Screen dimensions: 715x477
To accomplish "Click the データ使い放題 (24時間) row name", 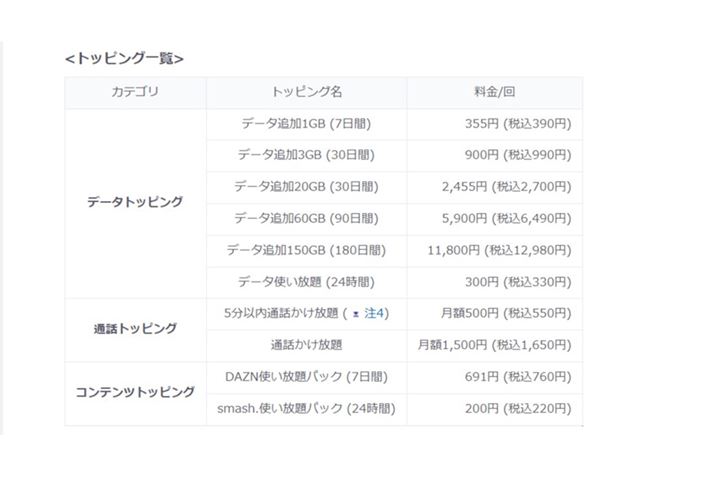I will tap(306, 282).
